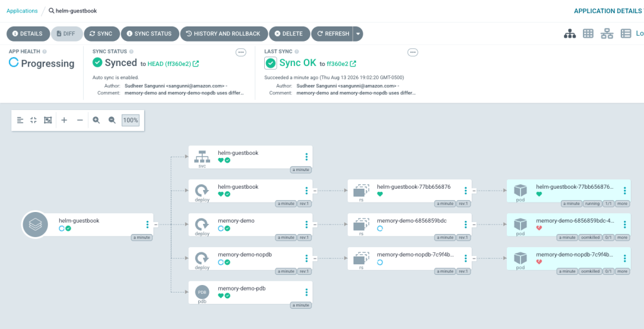Click the helm-guestbook svc icon
644x329 pixels.
[x=202, y=157]
